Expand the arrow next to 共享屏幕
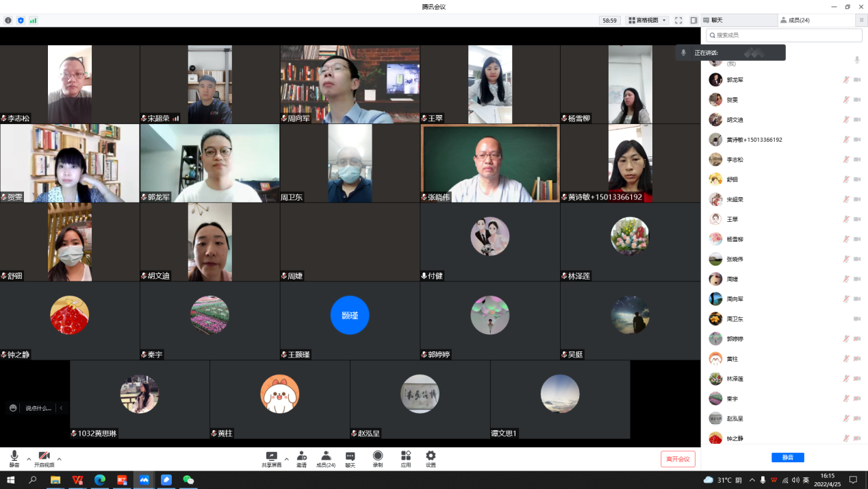The width and height of the screenshot is (868, 489). click(x=286, y=459)
